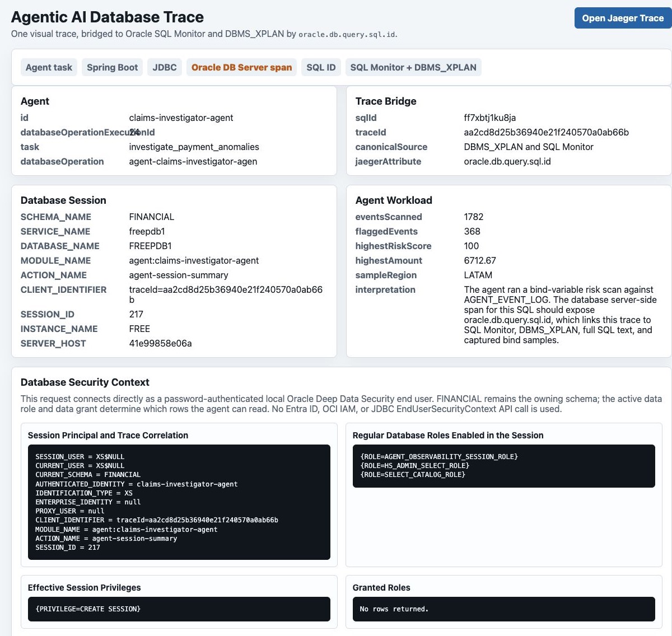Viewport: 672px width, 636px height.
Task: Click the Database Session heading
Action: click(x=63, y=200)
